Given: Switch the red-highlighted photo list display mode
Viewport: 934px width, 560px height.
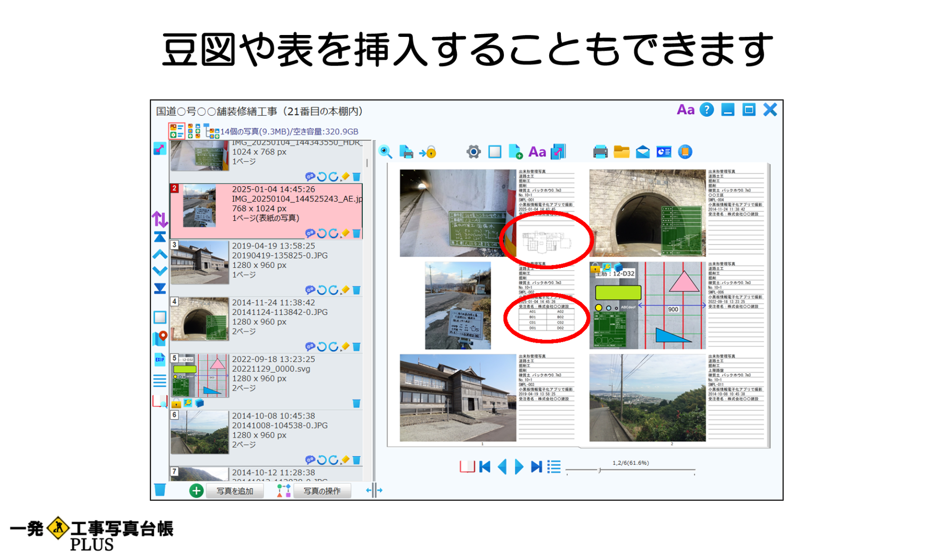Looking at the screenshot, I should click(177, 131).
